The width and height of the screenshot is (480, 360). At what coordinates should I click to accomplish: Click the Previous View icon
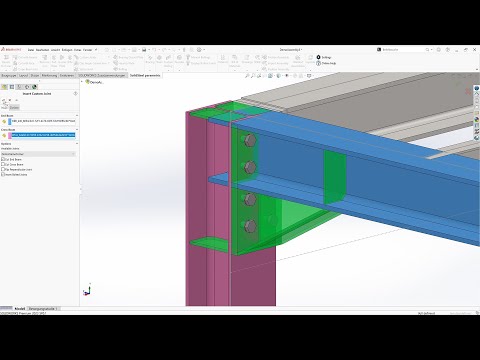point(259,76)
